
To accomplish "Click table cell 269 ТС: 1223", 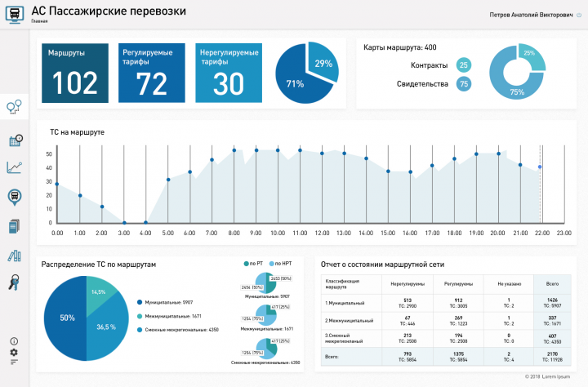I will pyautogui.click(x=458, y=321).
